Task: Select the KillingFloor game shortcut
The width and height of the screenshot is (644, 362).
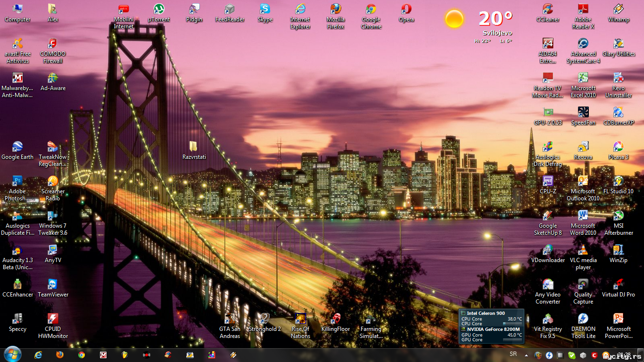Action: pos(336,323)
